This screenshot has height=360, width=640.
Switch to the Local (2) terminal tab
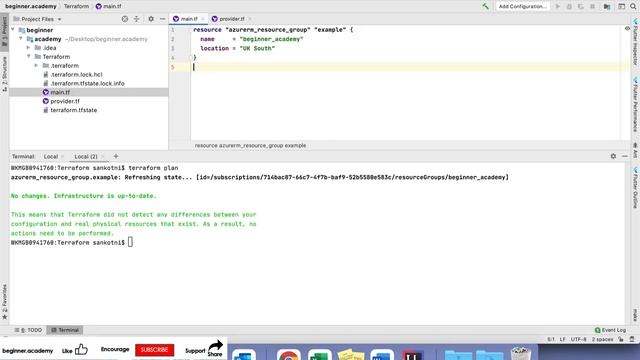(x=86, y=156)
